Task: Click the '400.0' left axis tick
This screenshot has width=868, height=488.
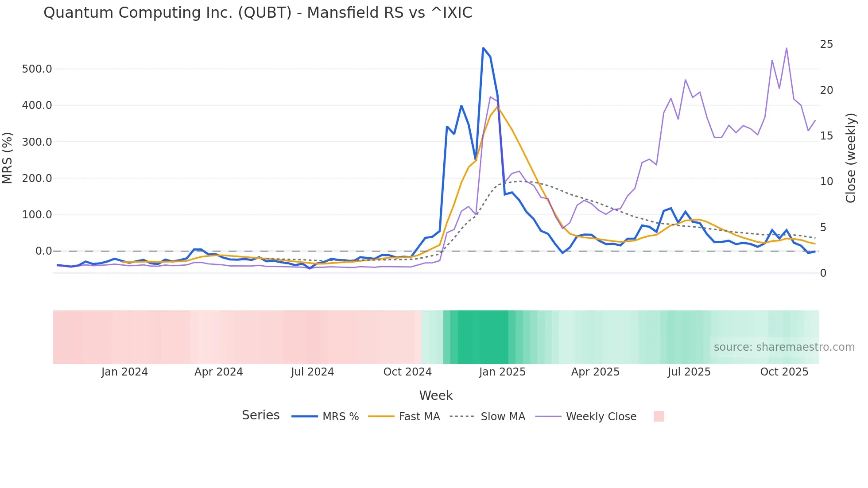Action: pyautogui.click(x=37, y=105)
